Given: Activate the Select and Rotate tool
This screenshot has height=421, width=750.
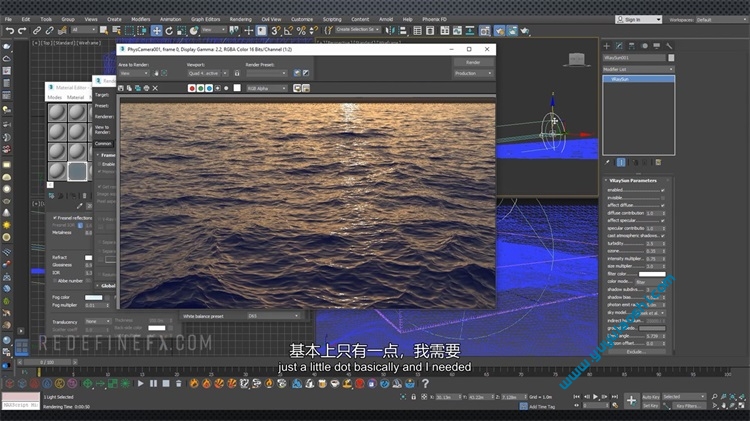Looking at the screenshot, I should [x=169, y=31].
